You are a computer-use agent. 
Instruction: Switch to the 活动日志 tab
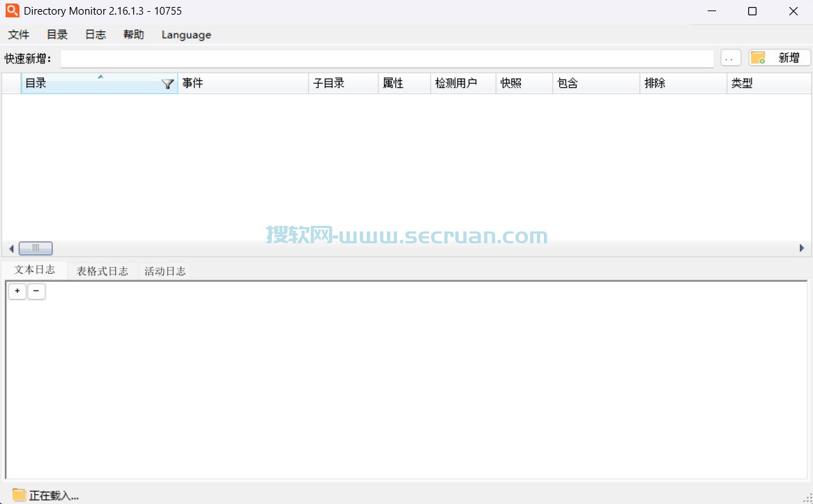(x=165, y=271)
